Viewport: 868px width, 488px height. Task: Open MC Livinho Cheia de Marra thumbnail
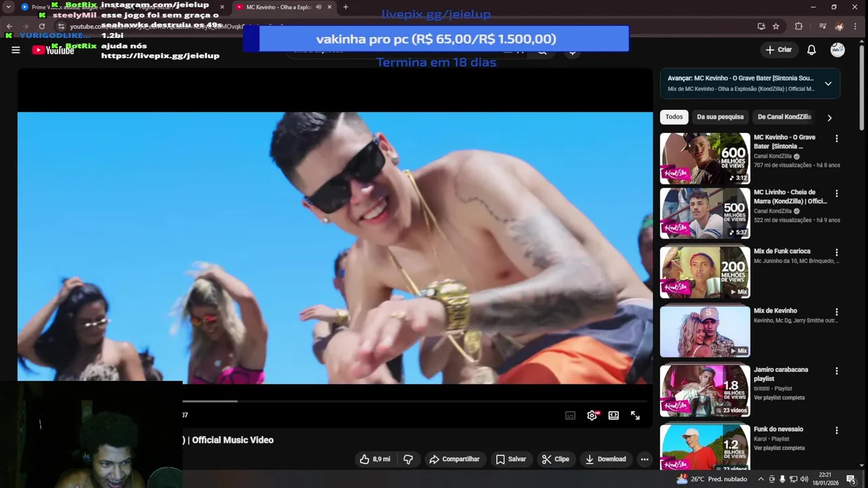(x=705, y=213)
